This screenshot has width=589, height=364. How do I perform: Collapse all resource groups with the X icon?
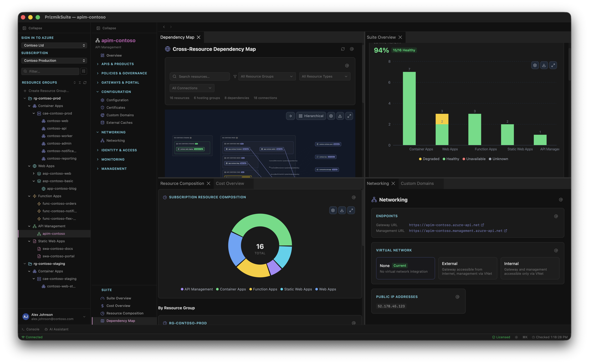(80, 83)
